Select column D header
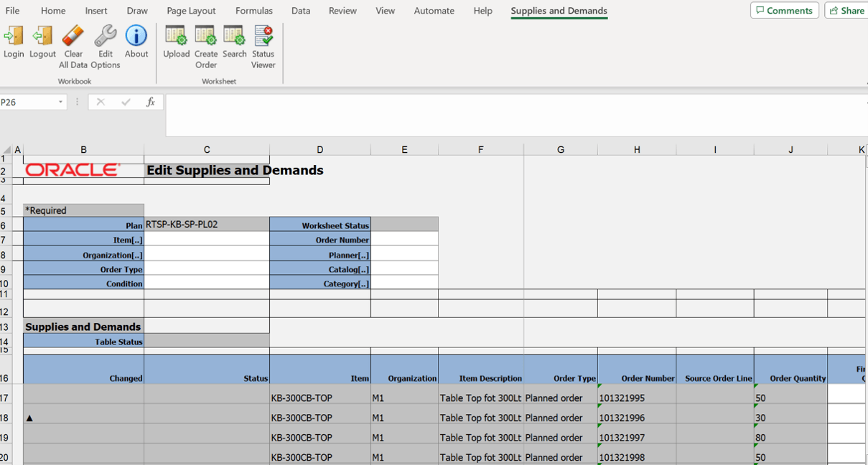Image resolution: width=868 pixels, height=465 pixels. click(x=320, y=149)
